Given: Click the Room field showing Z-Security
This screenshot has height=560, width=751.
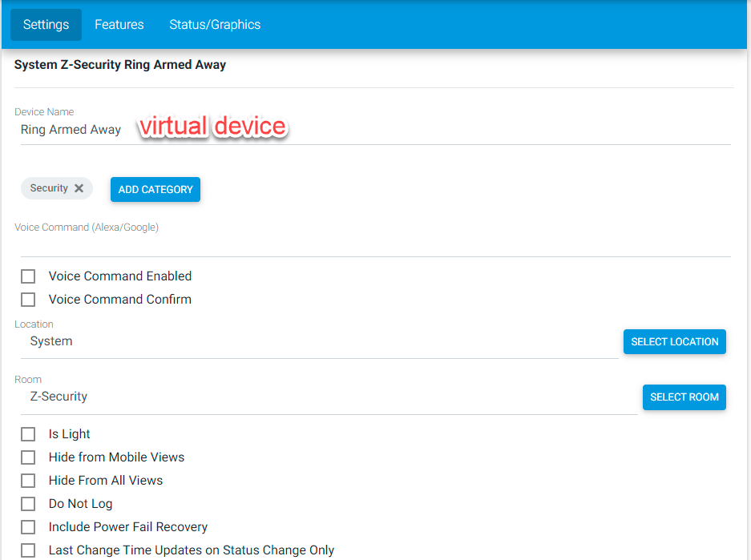Looking at the screenshot, I should point(329,397).
